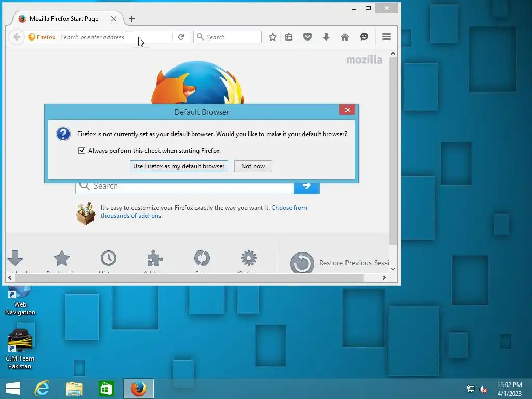Open a new tab with plus button
532x399 pixels.
132,19
